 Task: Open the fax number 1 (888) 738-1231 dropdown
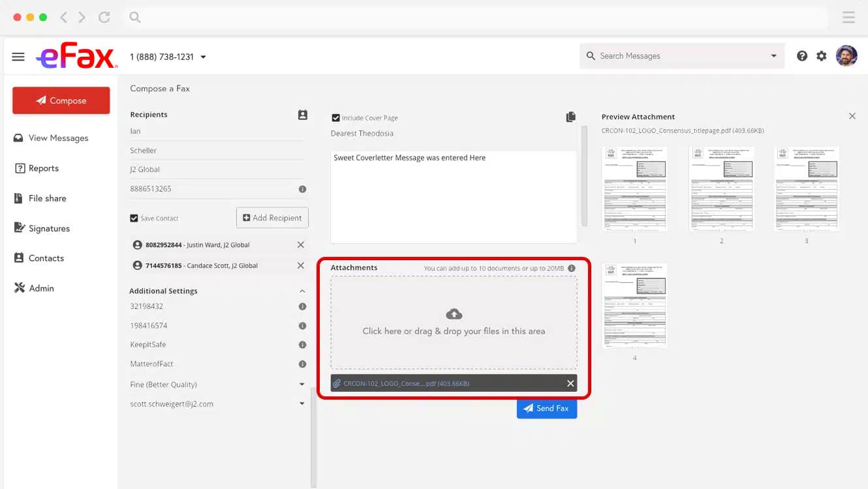click(x=203, y=57)
